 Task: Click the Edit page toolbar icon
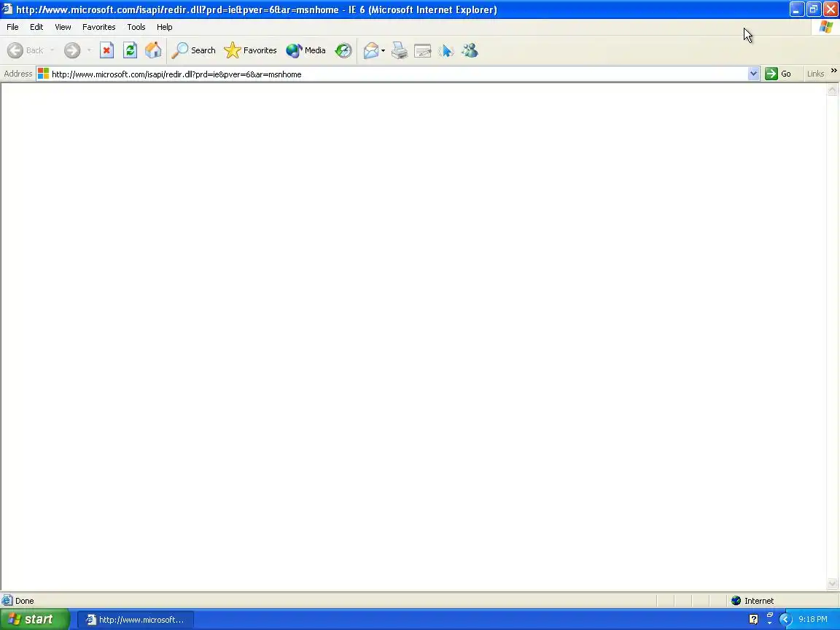point(423,50)
